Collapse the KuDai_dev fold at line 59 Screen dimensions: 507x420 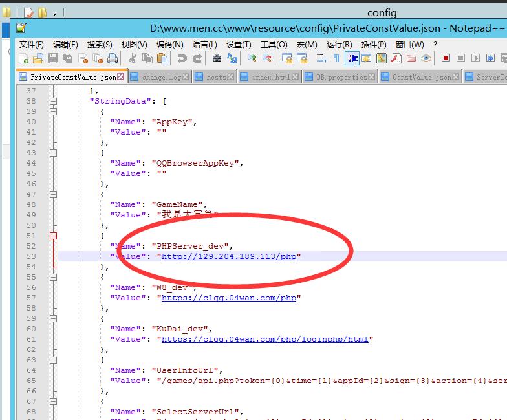coord(53,318)
